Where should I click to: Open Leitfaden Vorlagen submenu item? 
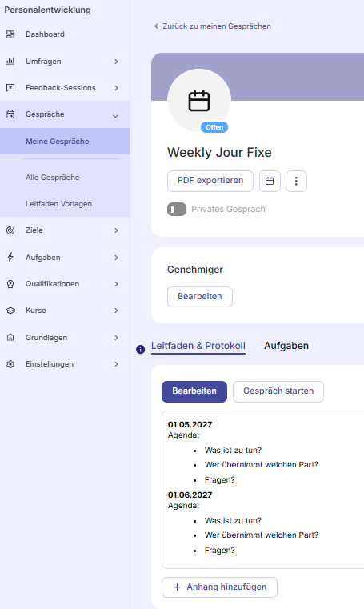(x=65, y=204)
